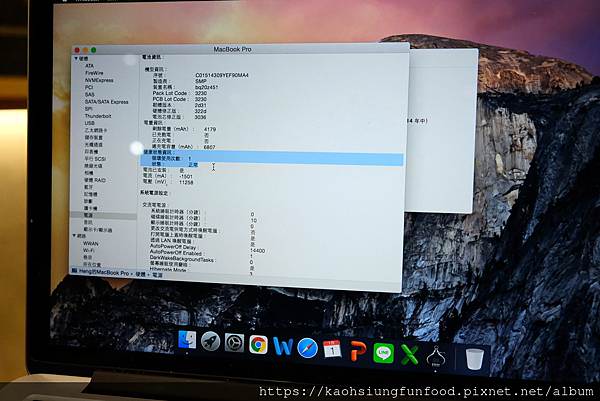
Task: Click cell revision value 3036
Action: coord(201,117)
